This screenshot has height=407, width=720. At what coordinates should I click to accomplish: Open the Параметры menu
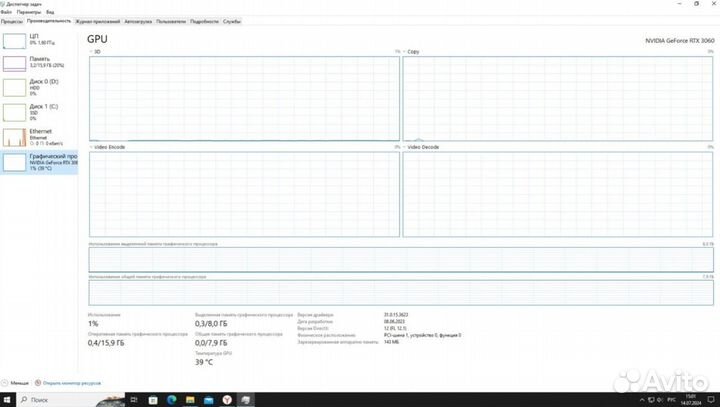pyautogui.click(x=28, y=12)
